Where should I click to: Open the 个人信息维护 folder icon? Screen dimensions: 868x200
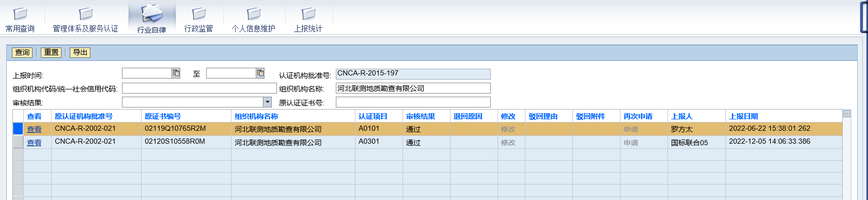point(254,13)
